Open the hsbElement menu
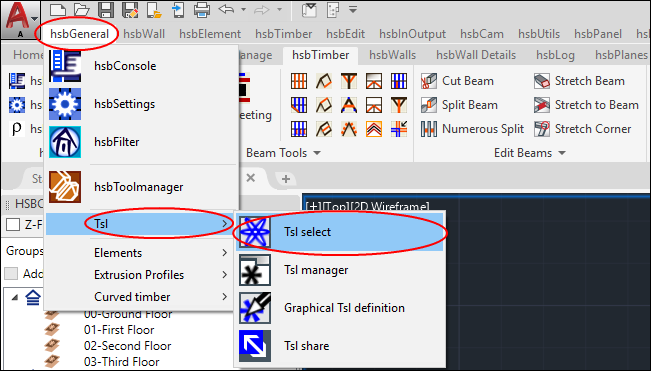 pyautogui.click(x=210, y=34)
